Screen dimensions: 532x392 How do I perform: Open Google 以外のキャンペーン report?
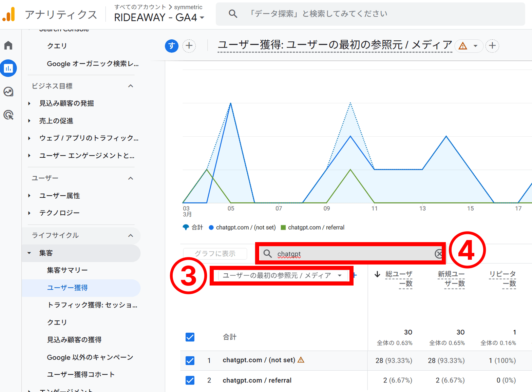(x=90, y=357)
